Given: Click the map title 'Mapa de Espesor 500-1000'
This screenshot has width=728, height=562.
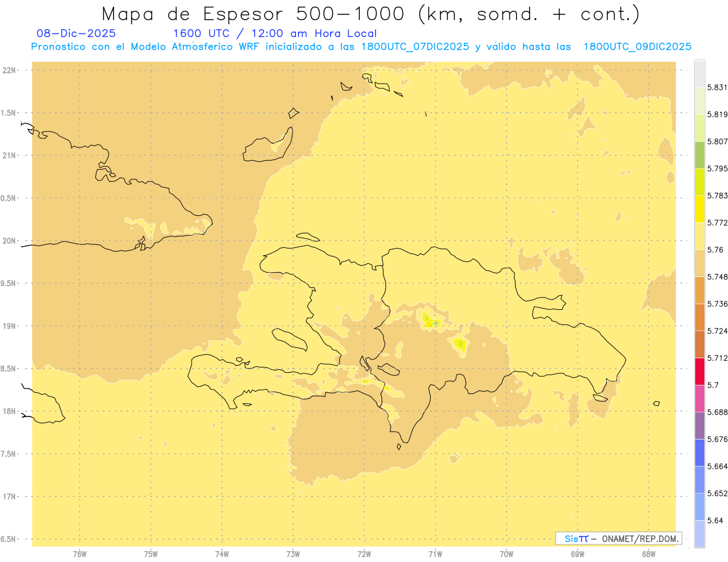Looking at the screenshot, I should coord(257,14).
